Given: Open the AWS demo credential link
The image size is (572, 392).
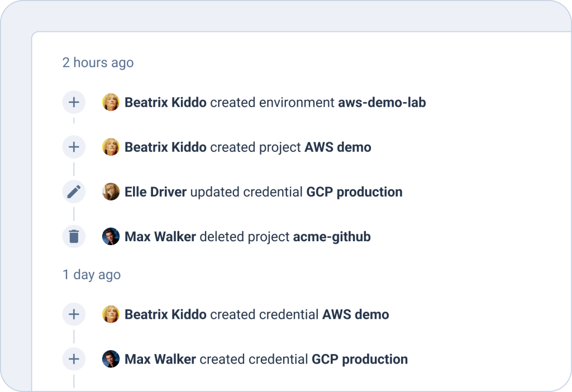Looking at the screenshot, I should pyautogui.click(x=355, y=314).
